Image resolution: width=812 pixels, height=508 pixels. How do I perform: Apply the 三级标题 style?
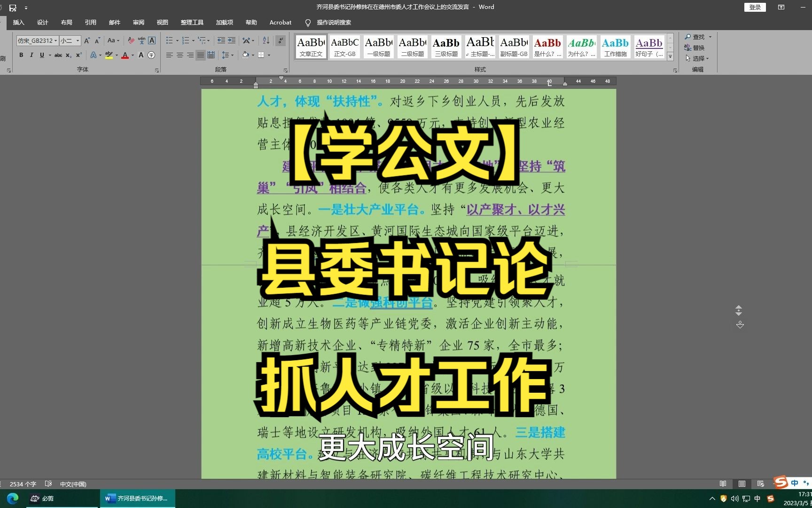tap(446, 47)
